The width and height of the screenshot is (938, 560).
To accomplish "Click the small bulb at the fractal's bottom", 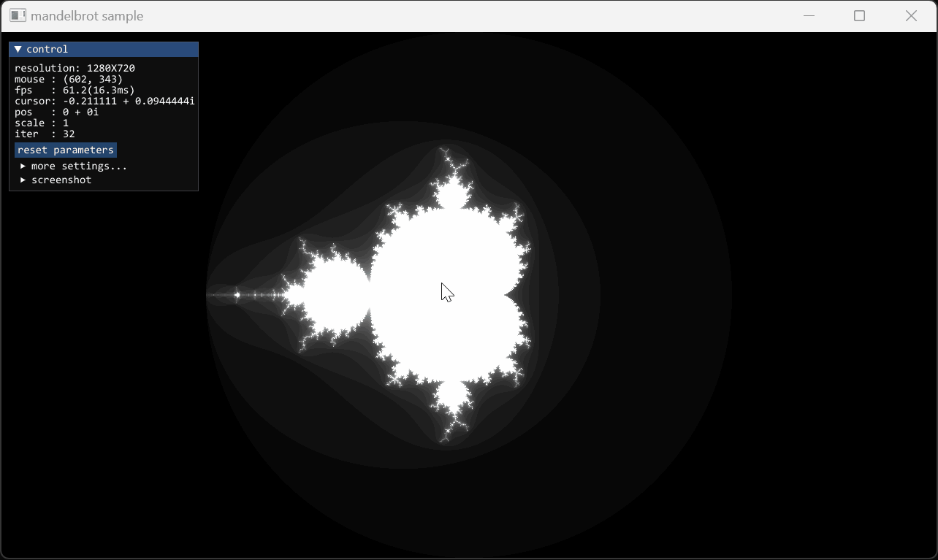I will (451, 397).
